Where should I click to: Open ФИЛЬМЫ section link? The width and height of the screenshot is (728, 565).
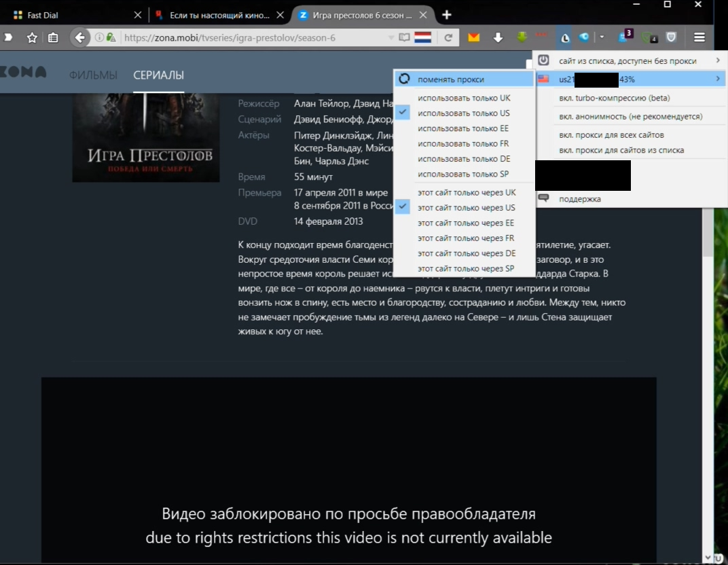click(x=93, y=75)
